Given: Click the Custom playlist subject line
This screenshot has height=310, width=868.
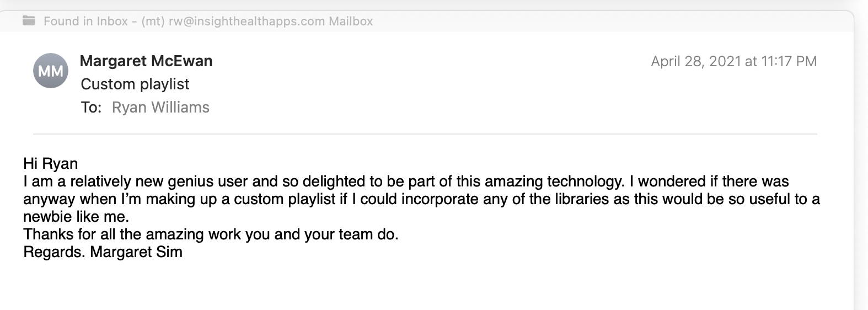Looking at the screenshot, I should pyautogui.click(x=135, y=84).
